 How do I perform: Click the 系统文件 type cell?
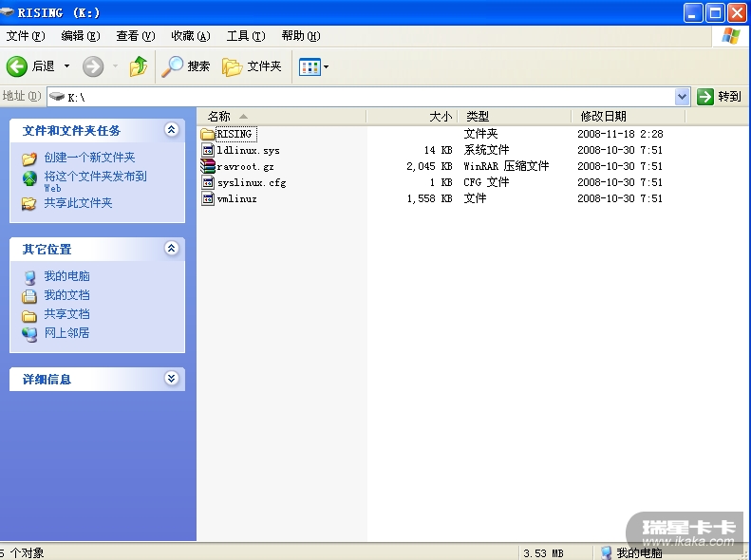pos(486,150)
